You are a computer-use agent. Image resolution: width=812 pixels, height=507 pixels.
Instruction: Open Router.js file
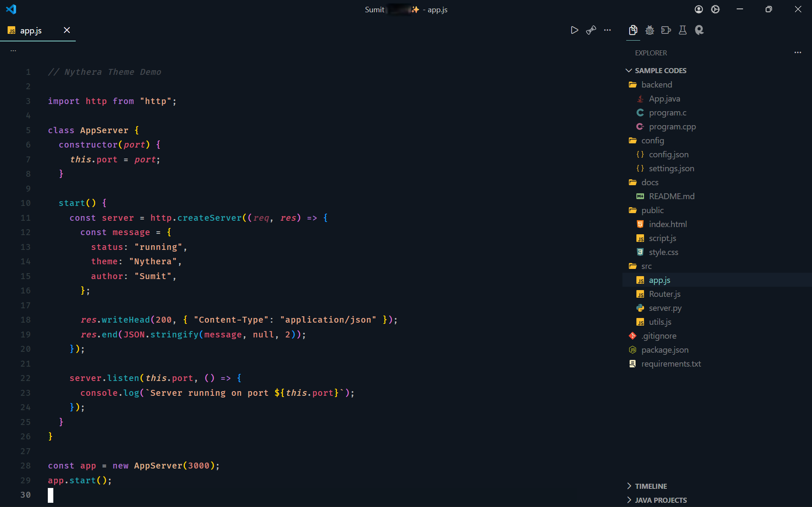[x=717, y=294]
